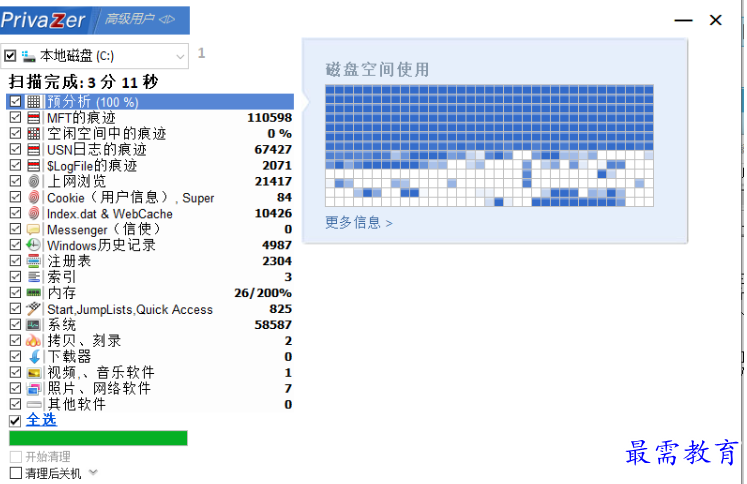
Task: Click the Windows历史记录 label
Action: click(x=101, y=245)
